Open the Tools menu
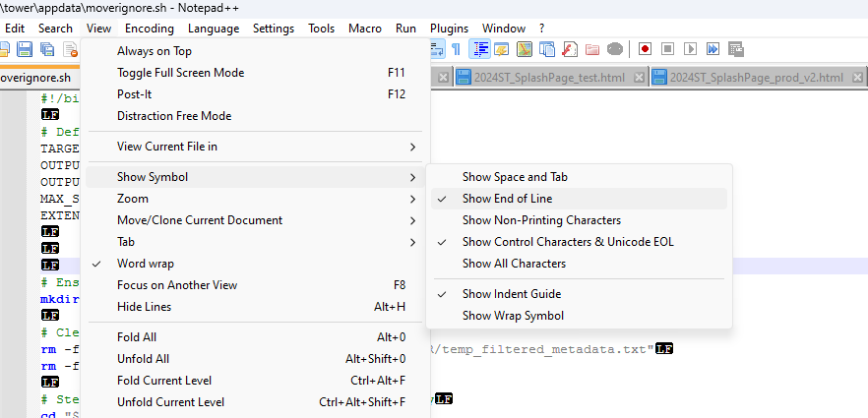868x418 pixels. click(x=322, y=29)
